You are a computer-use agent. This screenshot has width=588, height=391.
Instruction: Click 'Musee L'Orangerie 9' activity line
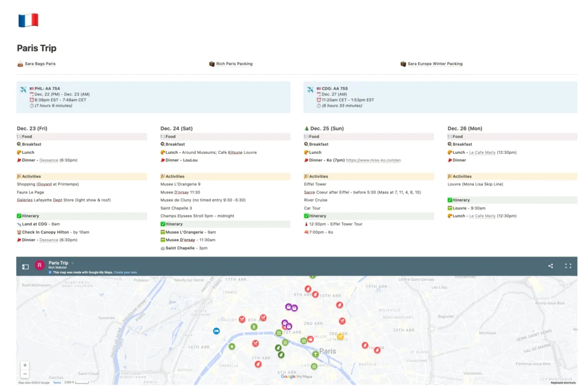pos(180,184)
